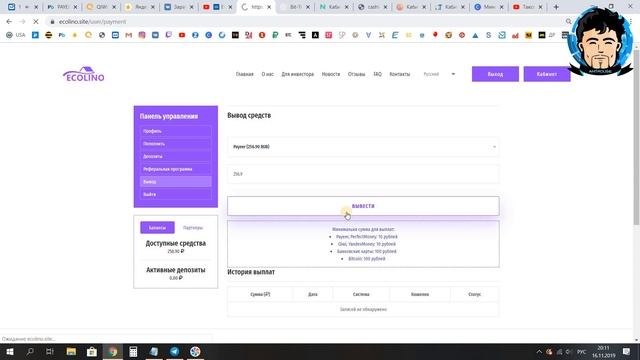Open File Explorer from taskbar
Viewport: 640px width, 360px height.
(71, 351)
